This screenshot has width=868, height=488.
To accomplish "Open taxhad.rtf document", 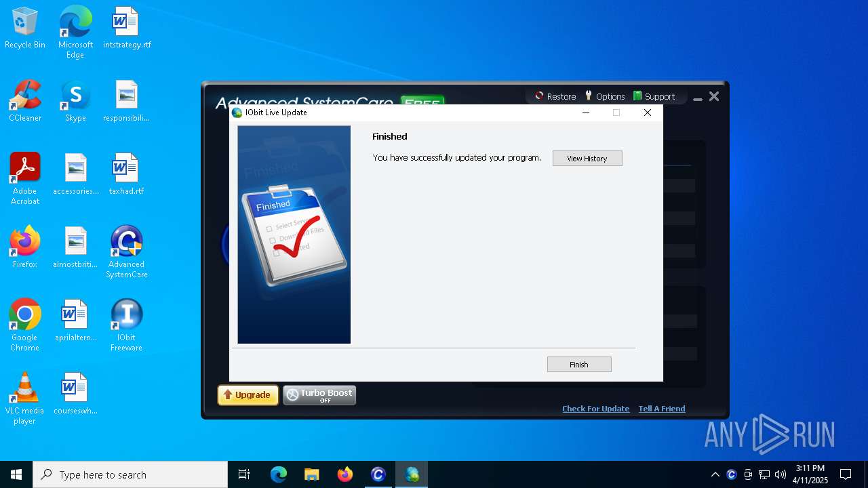I will 127,174.
